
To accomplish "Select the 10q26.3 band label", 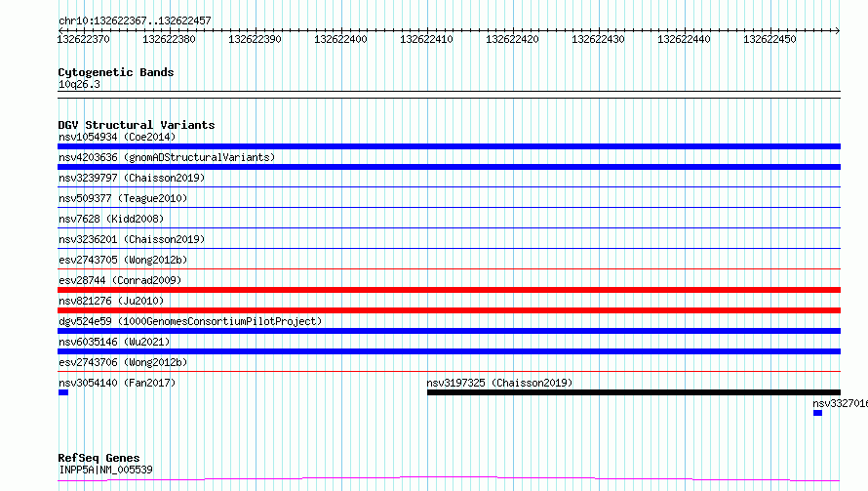I will (x=79, y=84).
